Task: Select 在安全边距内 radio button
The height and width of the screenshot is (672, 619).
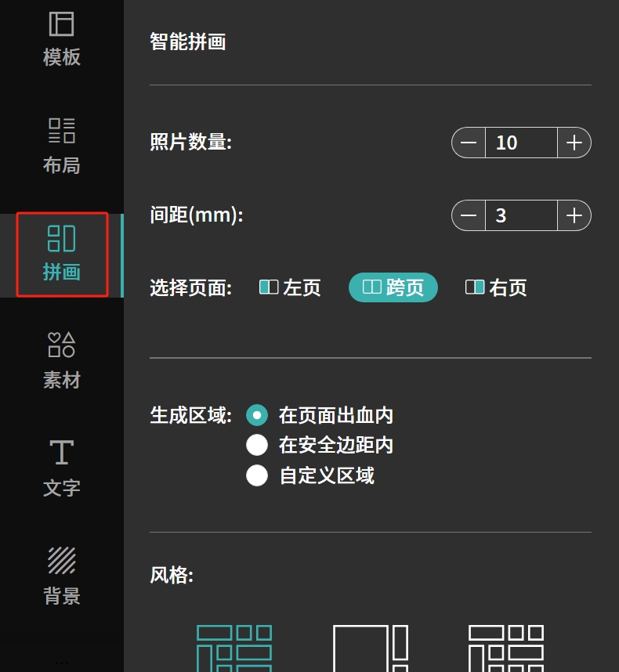Action: coord(257,445)
